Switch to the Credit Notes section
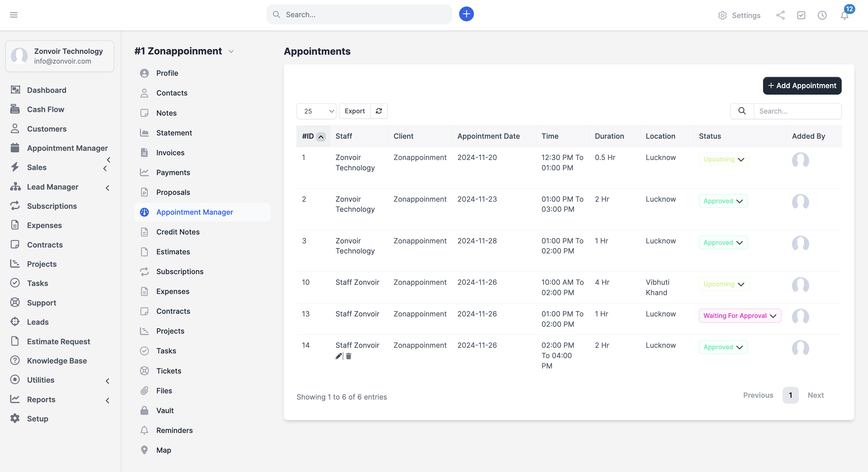 [178, 232]
